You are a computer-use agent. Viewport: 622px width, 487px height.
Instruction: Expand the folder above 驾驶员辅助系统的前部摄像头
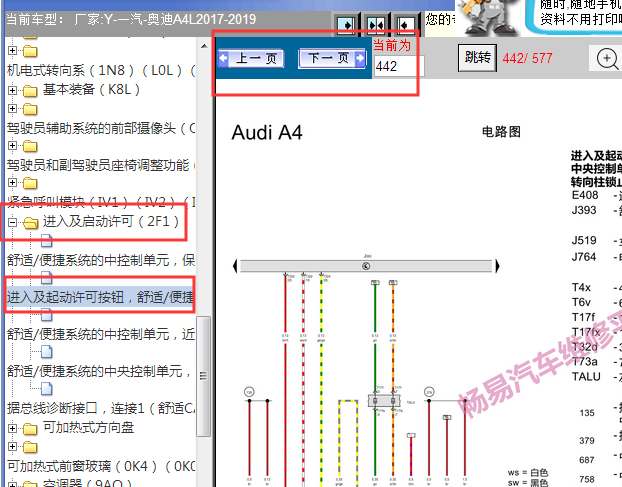click(12, 108)
